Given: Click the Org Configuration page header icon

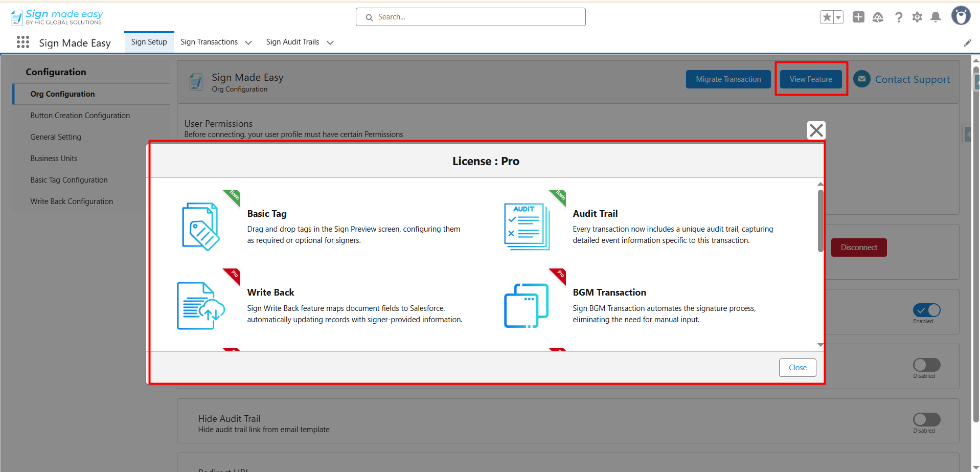Looking at the screenshot, I should [x=196, y=82].
